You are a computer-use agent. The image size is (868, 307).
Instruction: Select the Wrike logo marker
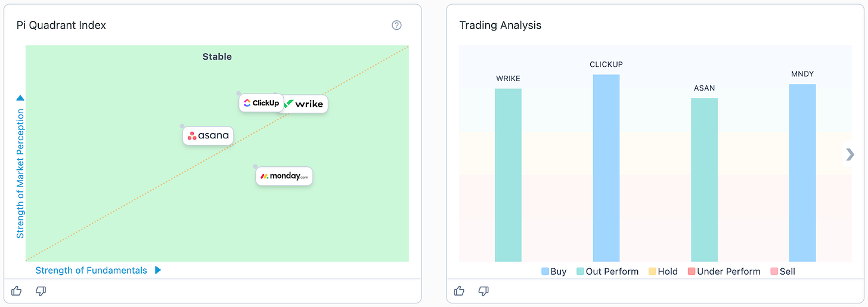pyautogui.click(x=303, y=104)
